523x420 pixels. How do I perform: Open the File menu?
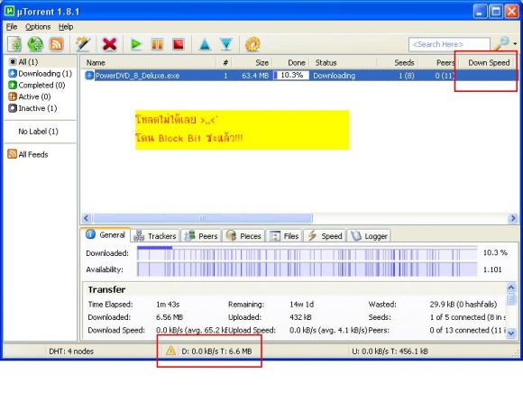[12, 27]
